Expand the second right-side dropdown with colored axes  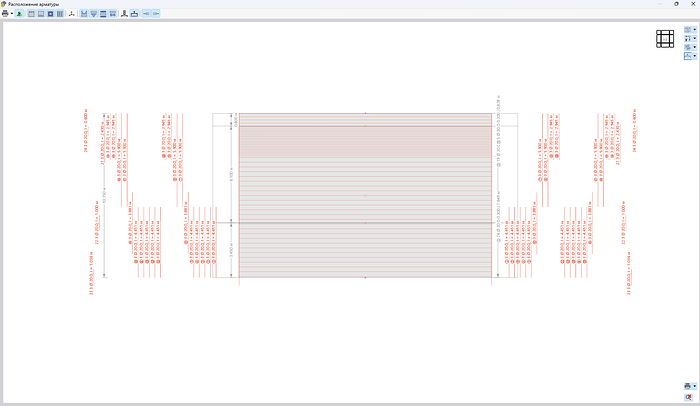tap(695, 38)
